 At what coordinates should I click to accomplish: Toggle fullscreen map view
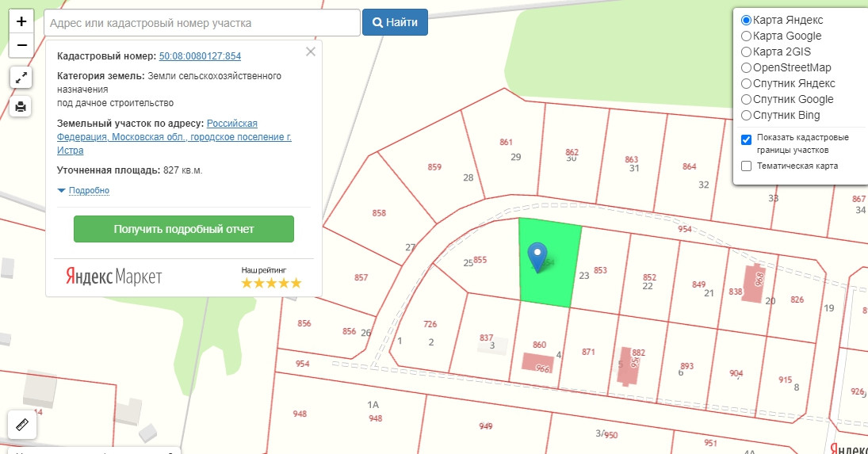[x=21, y=77]
